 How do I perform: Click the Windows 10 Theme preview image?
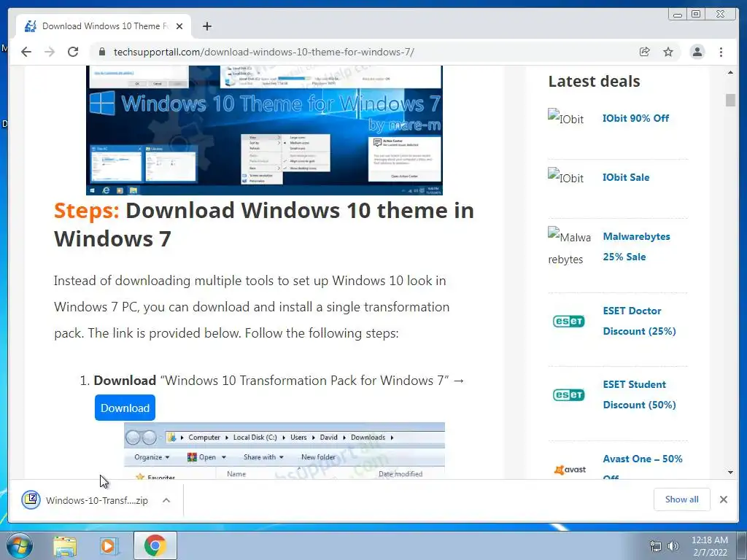click(x=264, y=131)
